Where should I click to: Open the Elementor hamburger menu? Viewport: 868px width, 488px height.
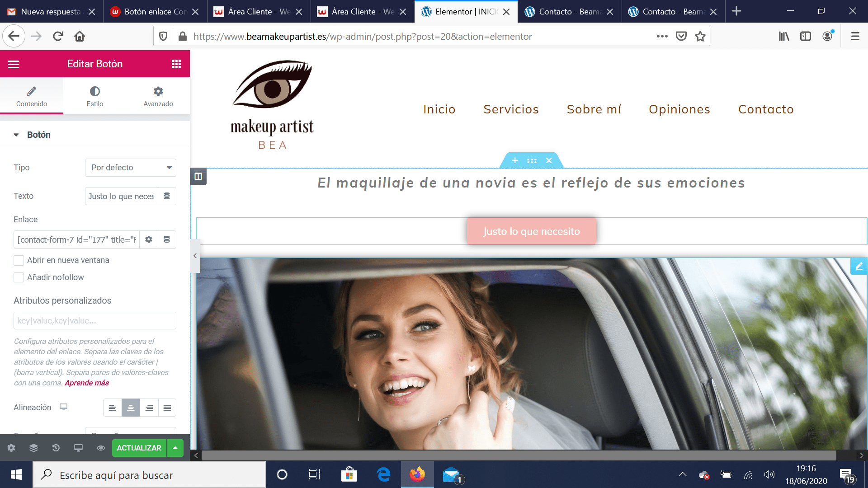14,64
